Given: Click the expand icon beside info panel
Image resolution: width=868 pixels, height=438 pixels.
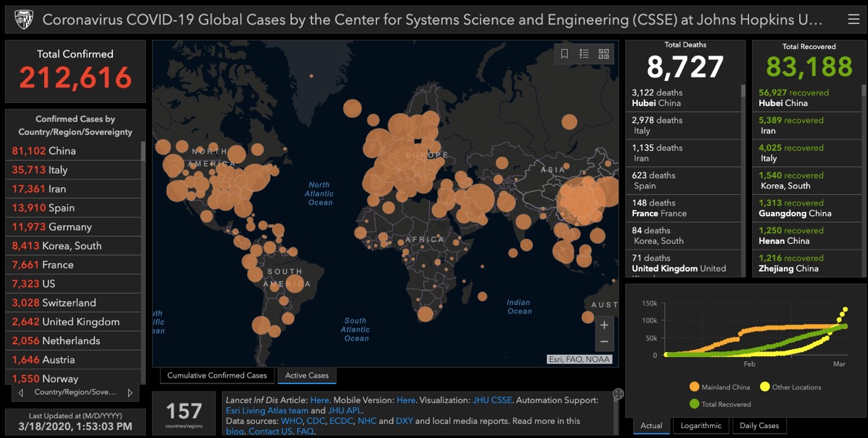Looking at the screenshot, I should tap(618, 394).
